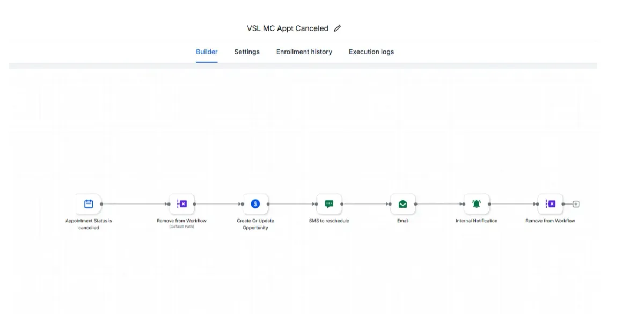Open the Enrollment history tab
Screen dimensions: 644x314
pyautogui.click(x=304, y=52)
